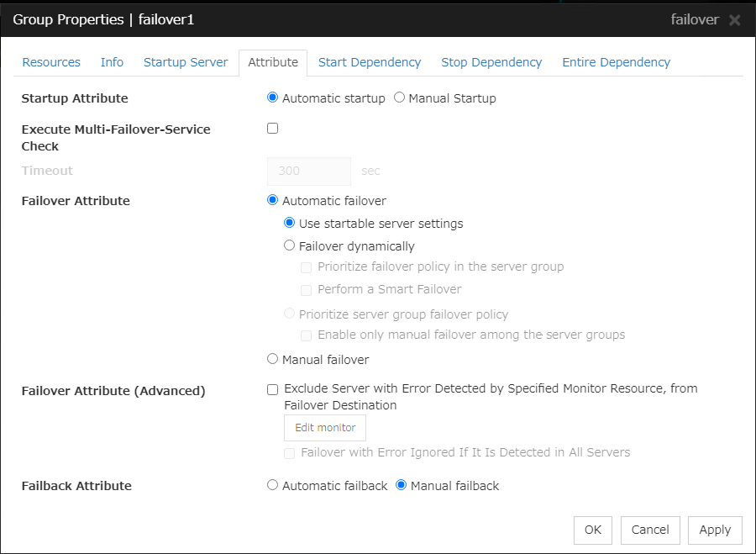Switch to Stop Dependency tab
Viewport: 756px width, 554px height.
491,62
